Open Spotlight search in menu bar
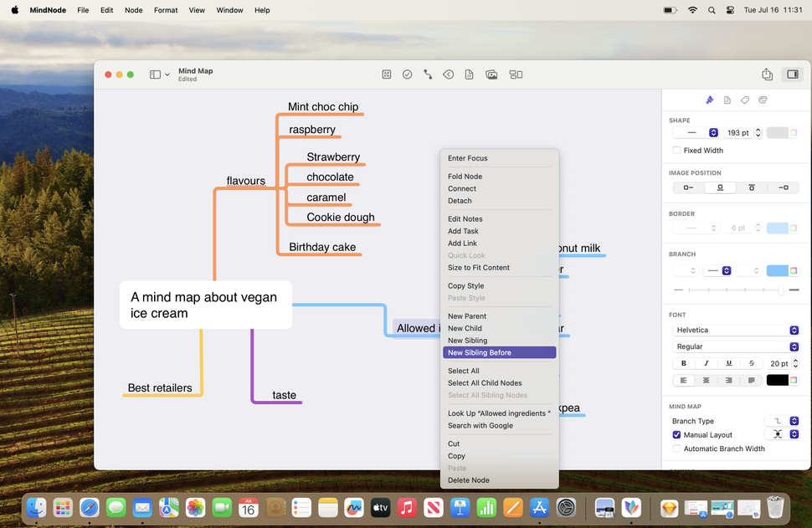The height and width of the screenshot is (528, 812). (712, 10)
